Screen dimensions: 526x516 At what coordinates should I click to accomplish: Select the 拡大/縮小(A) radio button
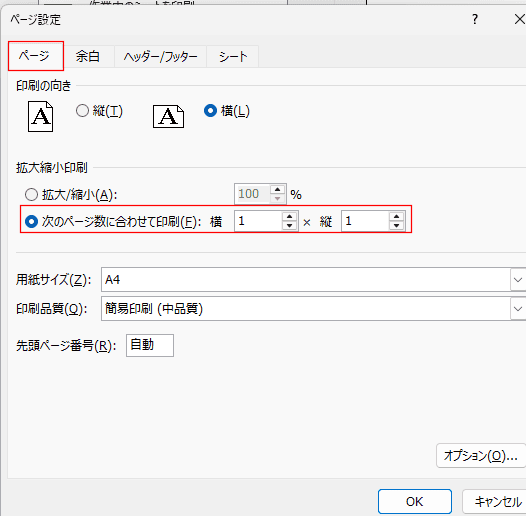click(31, 194)
